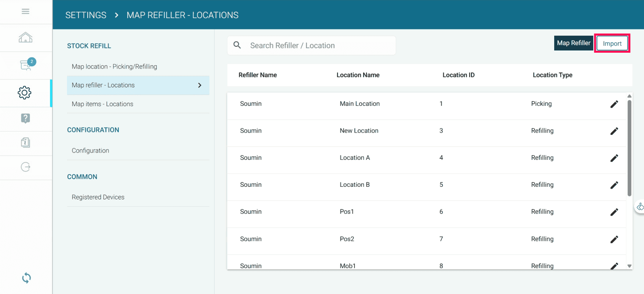Open the help question mark icon
This screenshot has width=644, height=294.
(25, 118)
